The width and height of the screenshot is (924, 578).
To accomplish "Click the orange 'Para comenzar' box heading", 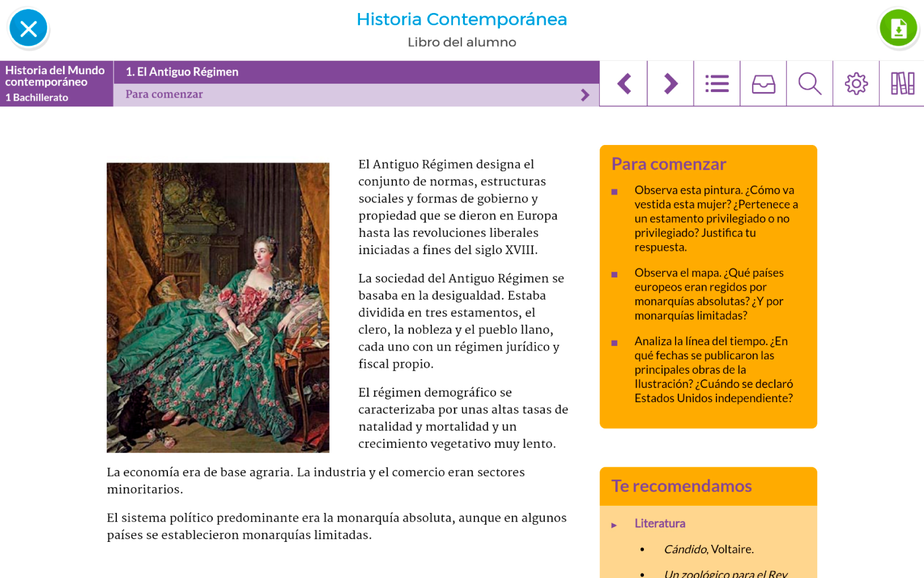I will (x=668, y=164).
